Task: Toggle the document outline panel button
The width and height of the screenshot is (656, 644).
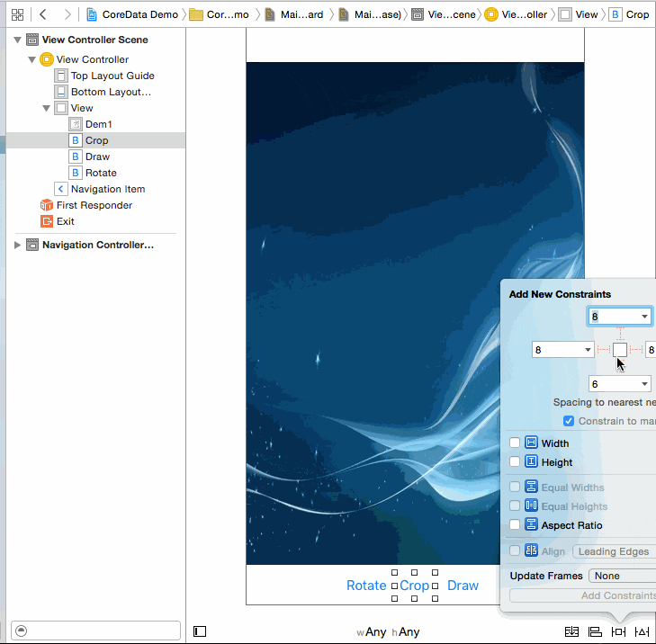Action: point(200,631)
